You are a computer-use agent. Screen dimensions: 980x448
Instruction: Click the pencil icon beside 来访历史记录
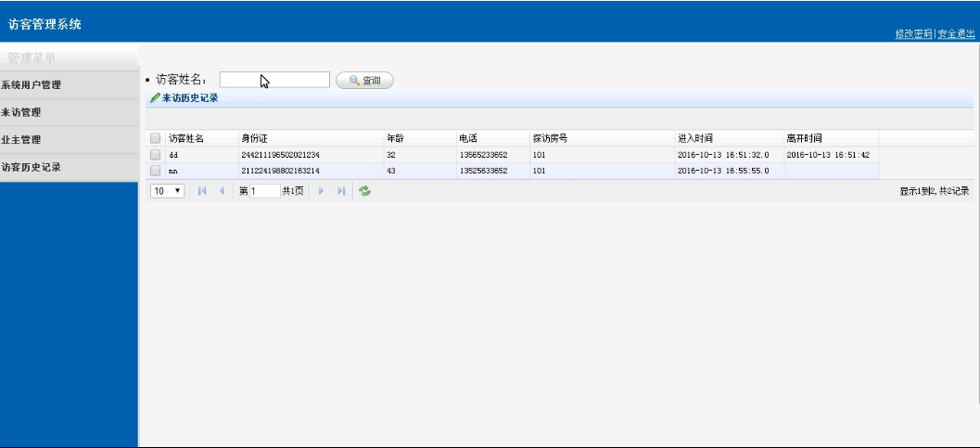(155, 98)
